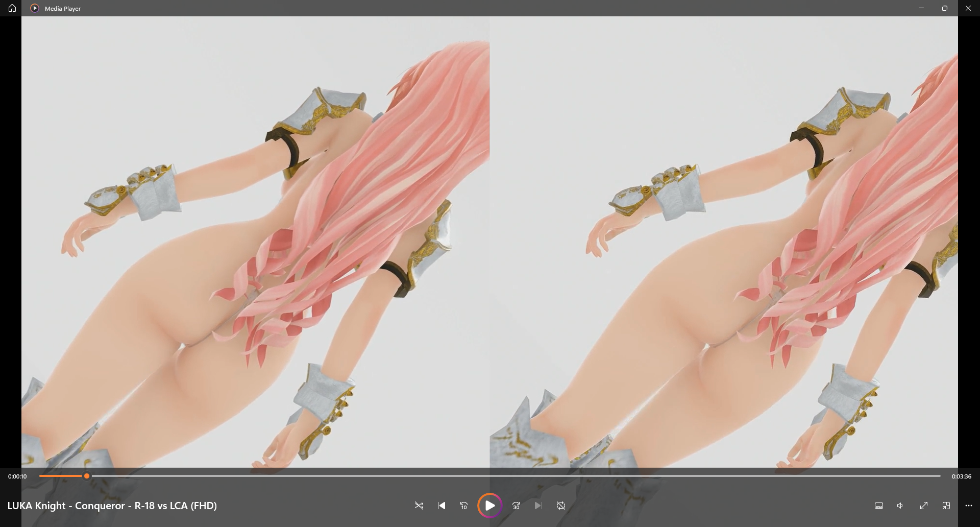This screenshot has height=527, width=980.
Task: Click the orange seek bar handle
Action: click(x=87, y=476)
